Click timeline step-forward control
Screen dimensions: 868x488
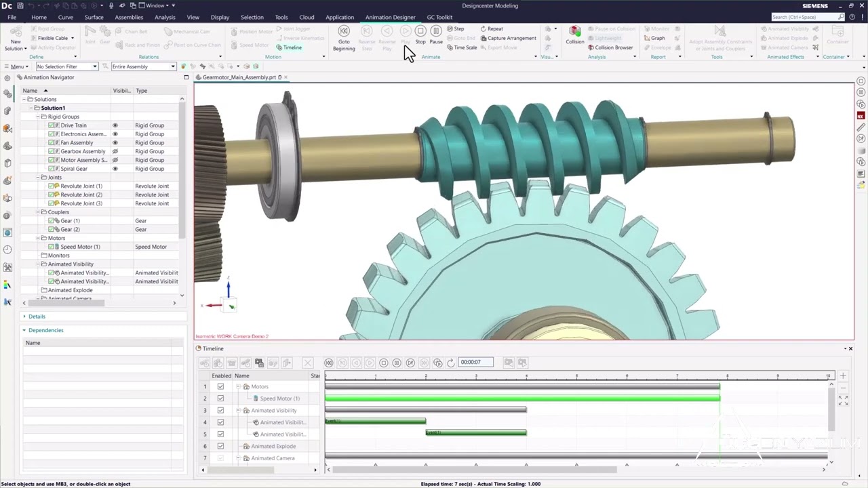pyautogui.click(x=410, y=363)
